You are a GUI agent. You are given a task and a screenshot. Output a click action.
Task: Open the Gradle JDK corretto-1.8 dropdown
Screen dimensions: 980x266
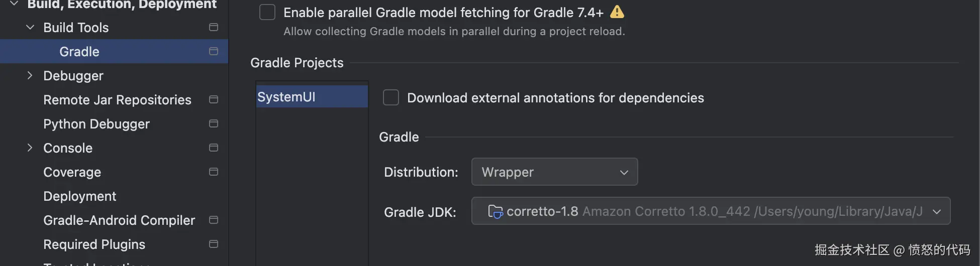(x=711, y=211)
